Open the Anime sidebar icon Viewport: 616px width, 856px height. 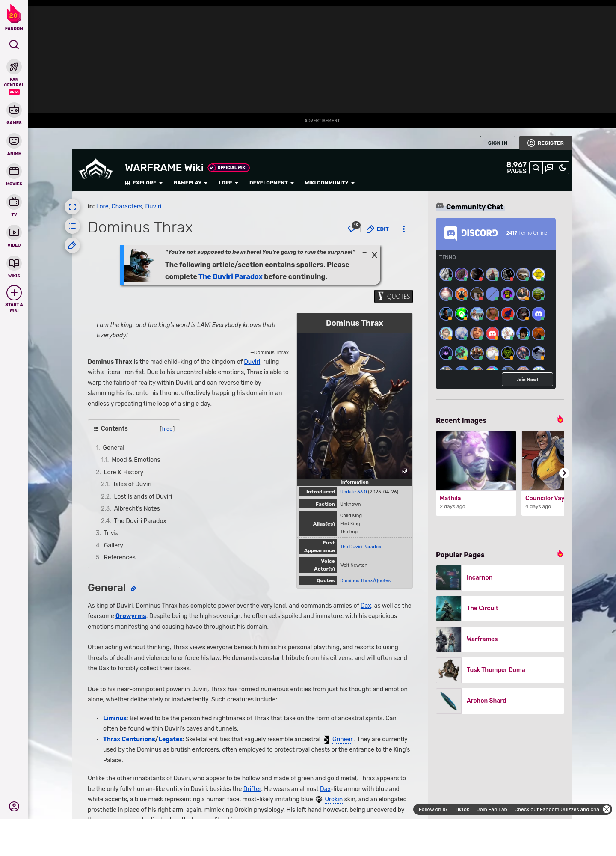(x=14, y=141)
